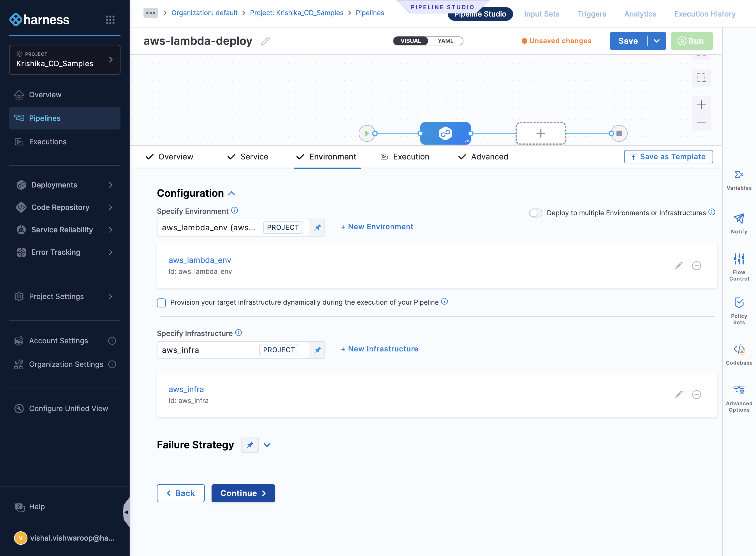Open the Notify panel
Image resolution: width=756 pixels, height=556 pixels.
[x=739, y=224]
